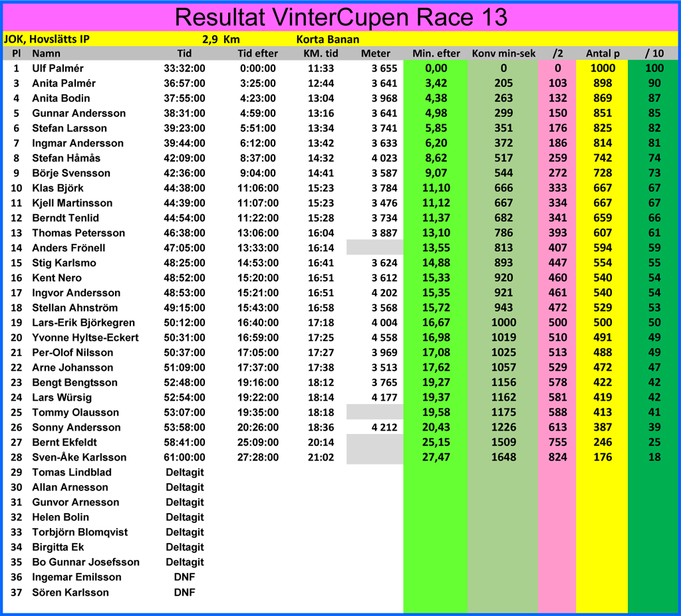Select the name 'Lars Würsig'

(62, 397)
